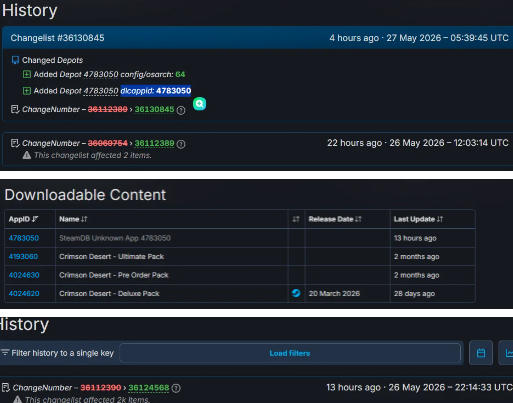Open help icon next to ChangeNumber 36124568
The height and width of the screenshot is (403, 513).
[176, 388]
